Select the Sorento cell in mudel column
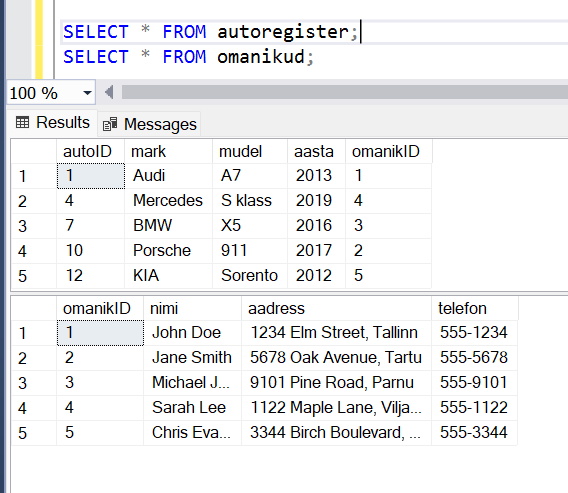Viewport: 568px width, 493px height. click(250, 275)
